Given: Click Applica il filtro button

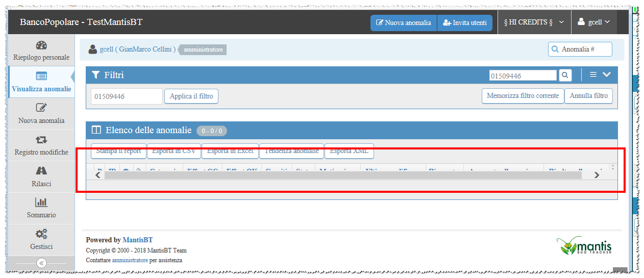Looking at the screenshot, I should [191, 96].
